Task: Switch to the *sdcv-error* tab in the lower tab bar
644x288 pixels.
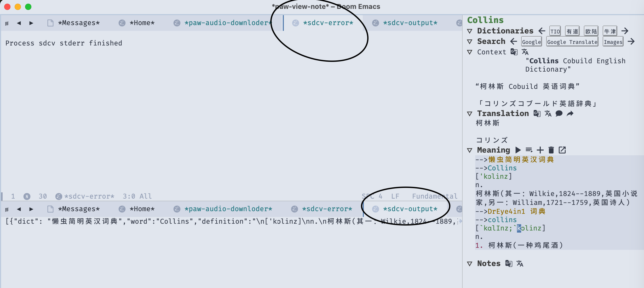Action: 322,209
